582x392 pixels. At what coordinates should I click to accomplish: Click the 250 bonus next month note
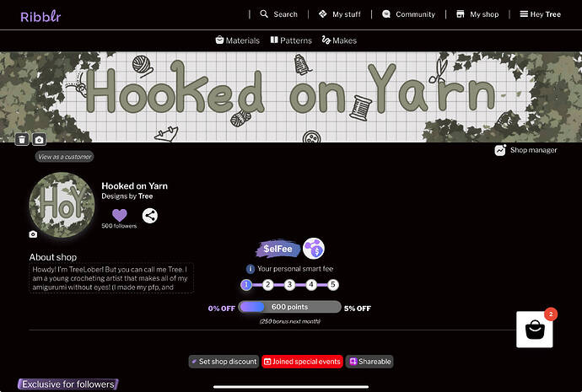click(289, 321)
